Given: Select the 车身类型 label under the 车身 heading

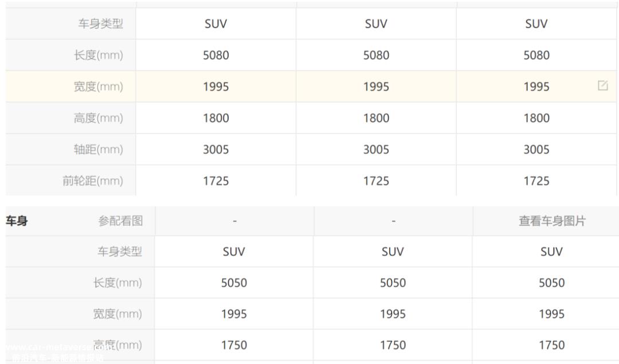Looking at the screenshot, I should pyautogui.click(x=120, y=252).
